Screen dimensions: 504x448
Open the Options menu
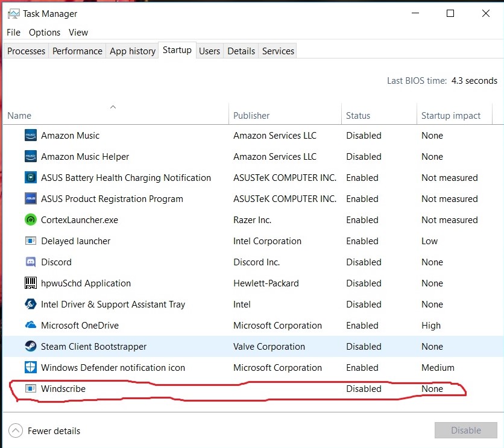(45, 33)
